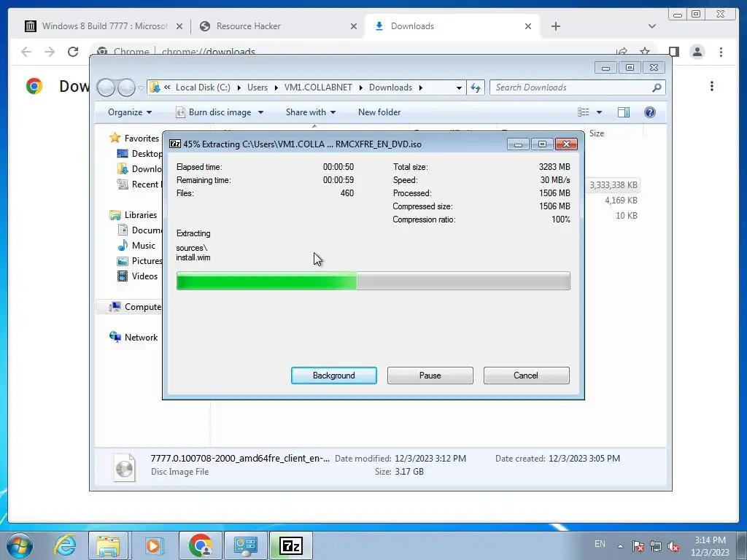Reload the Chrome page
This screenshot has width=747, height=560.
click(x=73, y=52)
